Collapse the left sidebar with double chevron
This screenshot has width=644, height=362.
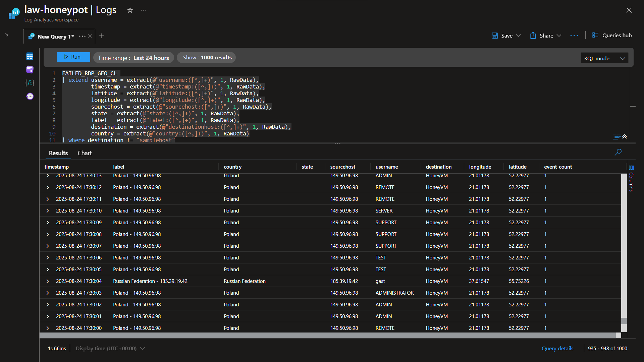[7, 35]
